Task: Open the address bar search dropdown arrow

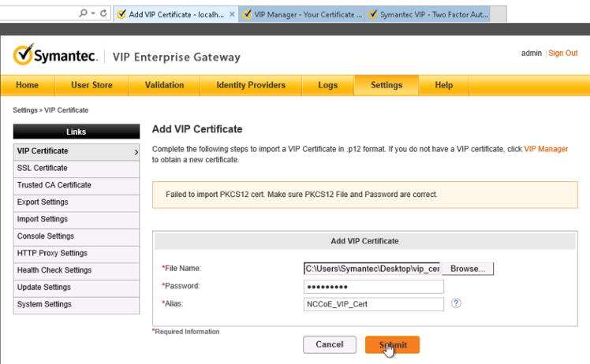Action: [x=93, y=13]
